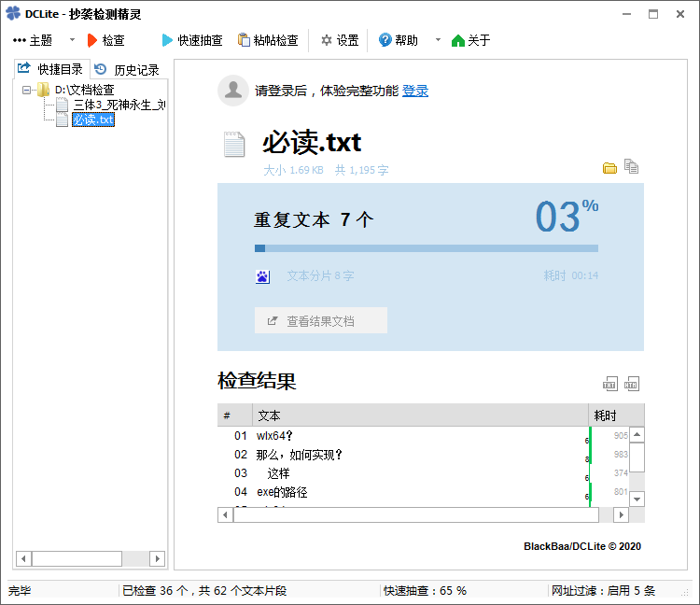Minimize the DCLite window
The image size is (700, 605).
(627, 14)
